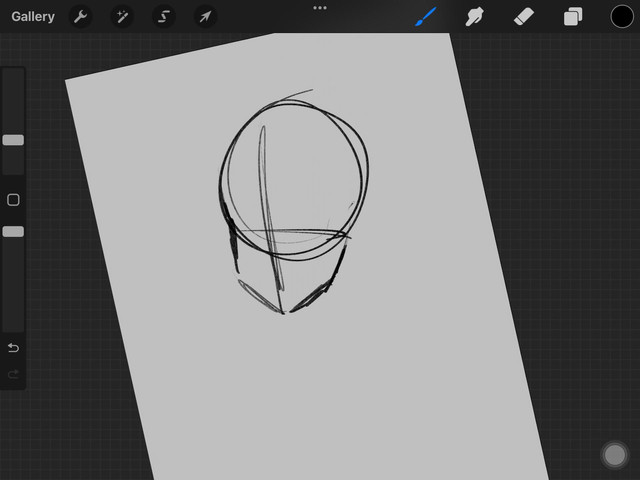Select the Smudge finger tool
Viewport: 640px width, 480px height.
coord(475,17)
